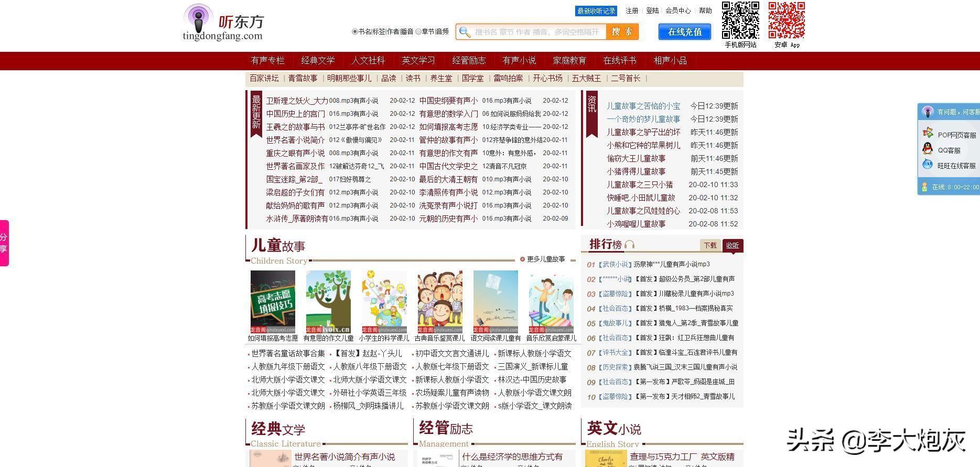Screen dimensions: 980x467
Task: Click the orange 搜索 button
Action: pyautogui.click(x=622, y=31)
